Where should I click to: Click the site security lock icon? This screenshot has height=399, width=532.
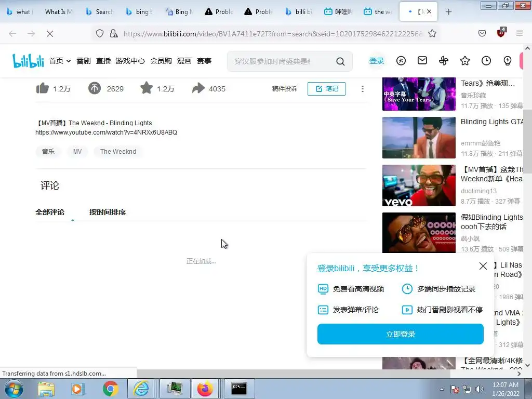pyautogui.click(x=114, y=33)
